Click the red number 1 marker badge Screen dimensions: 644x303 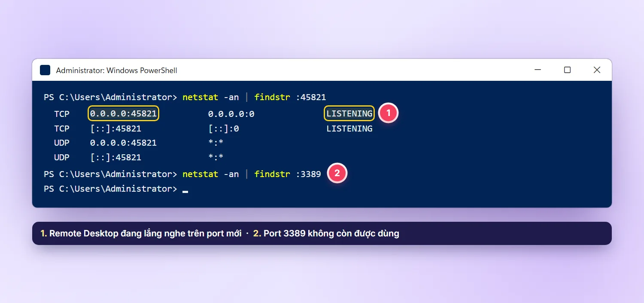389,113
